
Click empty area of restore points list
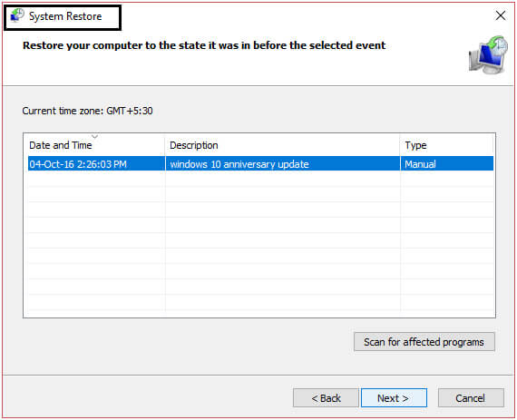260,240
